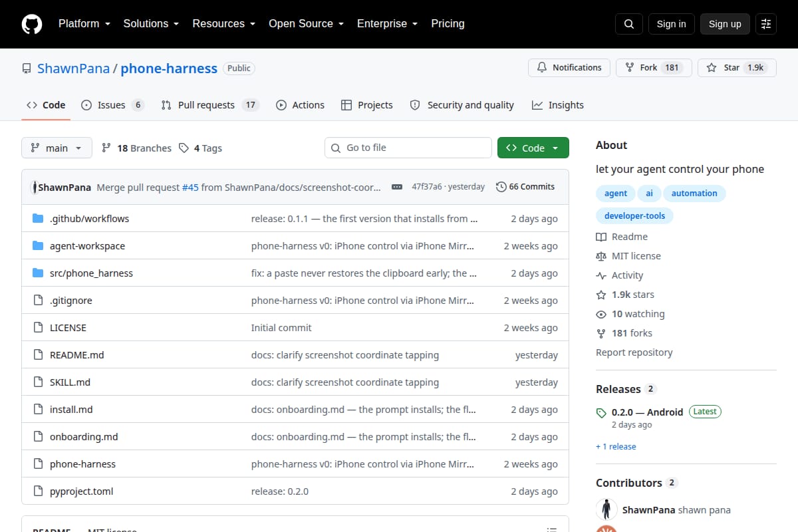Click the eye icon beside 10 watching
Screen dimensions: 798x532
(x=601, y=314)
